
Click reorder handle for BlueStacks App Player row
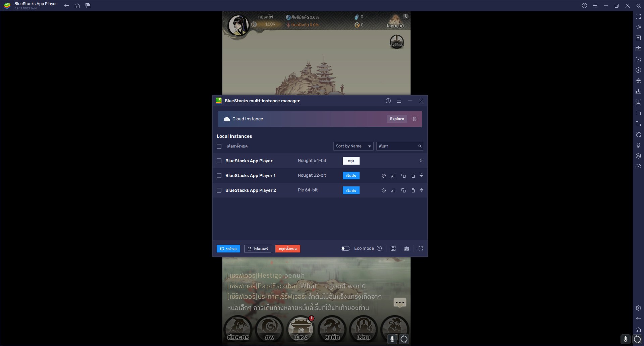point(421,161)
